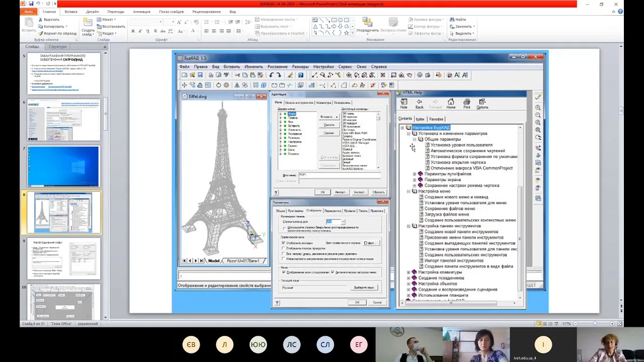
Task: Underline text with Ч button
Action: 147,31
